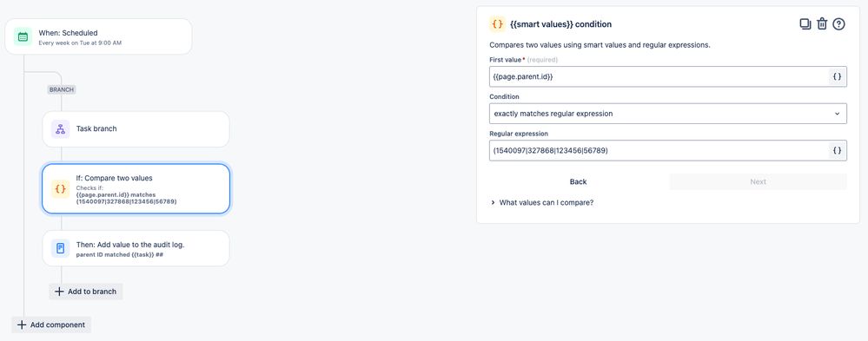
Task: Select the When: Scheduled trigger card
Action: [x=98, y=36]
